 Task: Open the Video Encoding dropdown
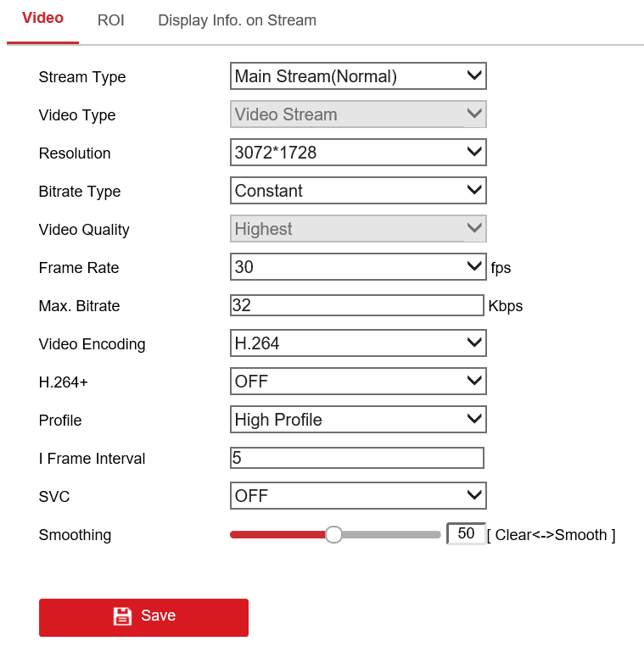tap(357, 343)
